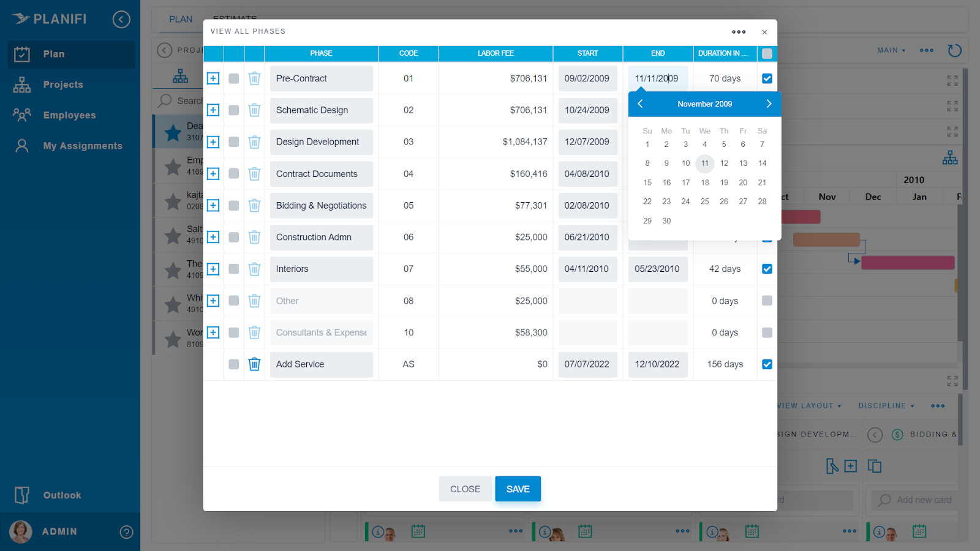
Task: Select November 25 in the calendar
Action: [704, 201]
